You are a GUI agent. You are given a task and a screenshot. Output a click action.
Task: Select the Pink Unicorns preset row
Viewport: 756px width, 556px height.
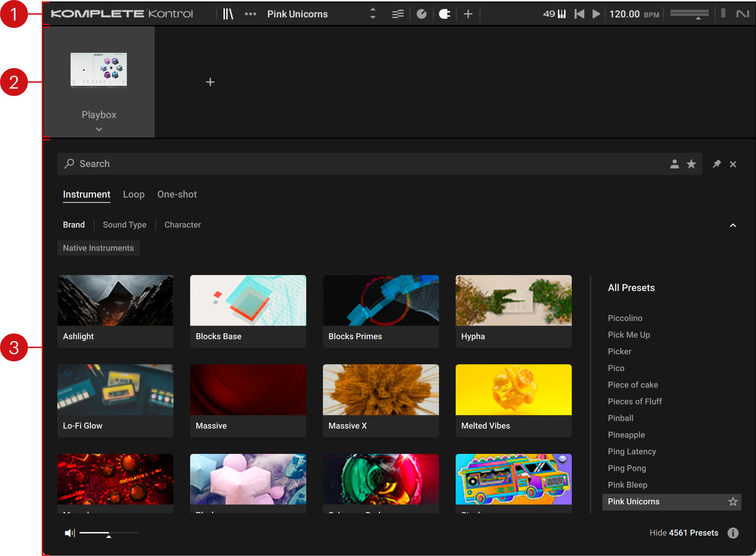point(672,502)
